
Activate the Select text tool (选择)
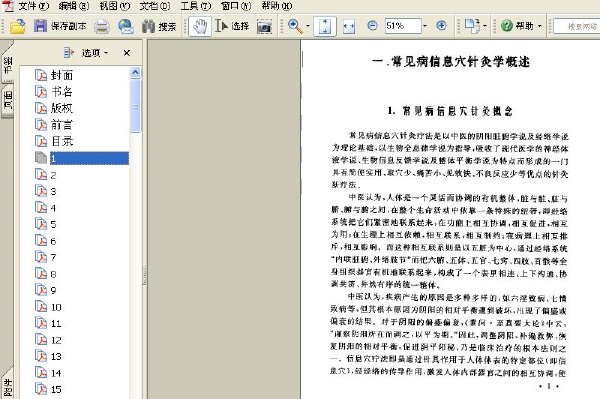[232, 26]
